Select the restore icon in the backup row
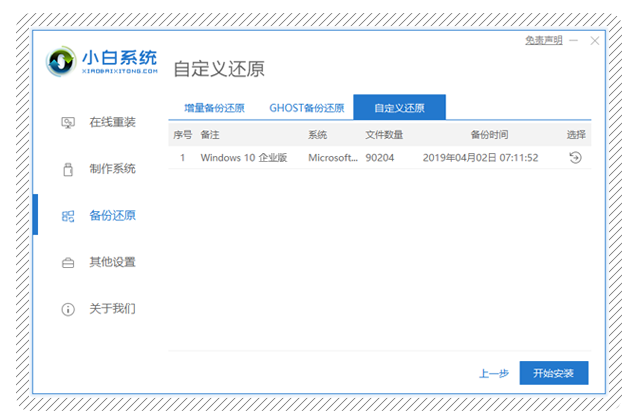Screen dimensions: 636x420 pyautogui.click(x=575, y=157)
